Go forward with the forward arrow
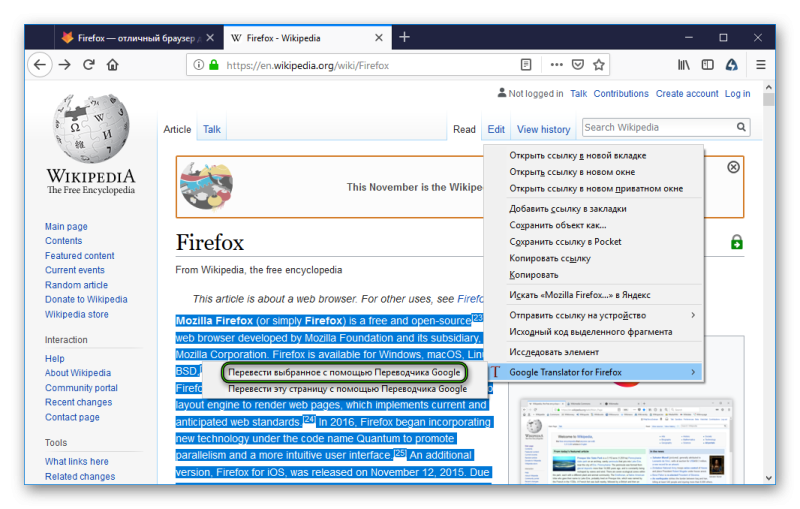 point(64,65)
